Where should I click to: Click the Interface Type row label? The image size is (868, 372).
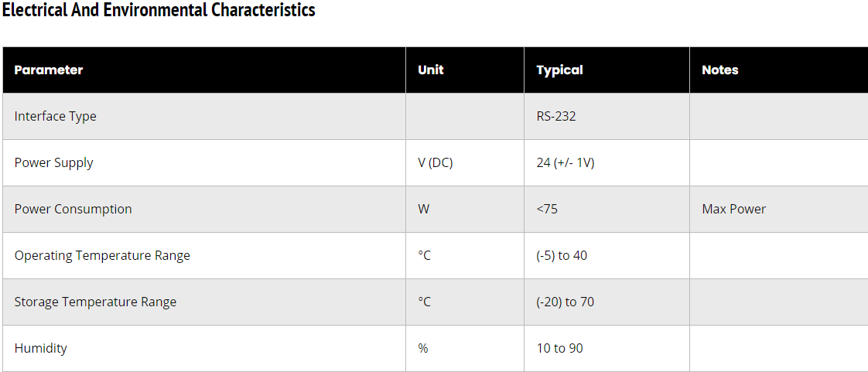pos(56,116)
